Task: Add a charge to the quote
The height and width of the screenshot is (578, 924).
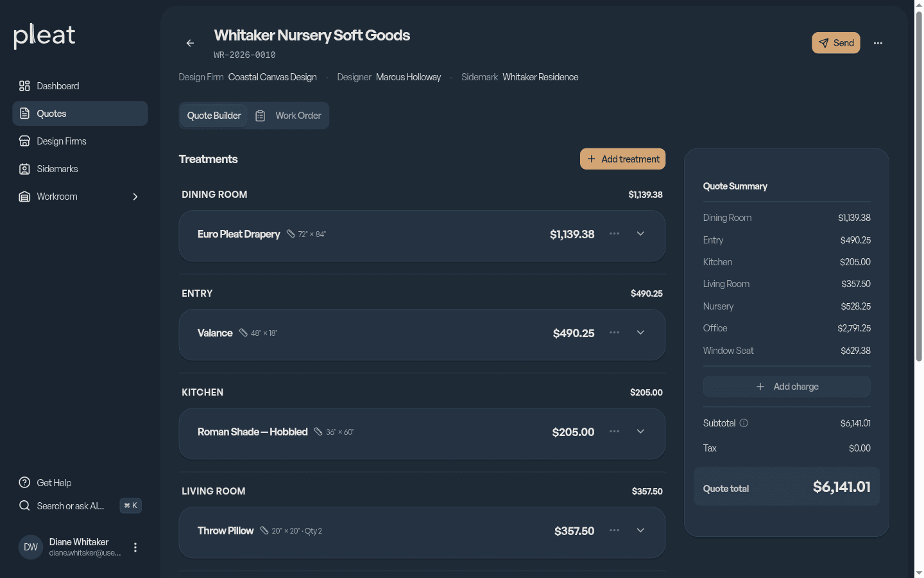Action: coord(787,387)
